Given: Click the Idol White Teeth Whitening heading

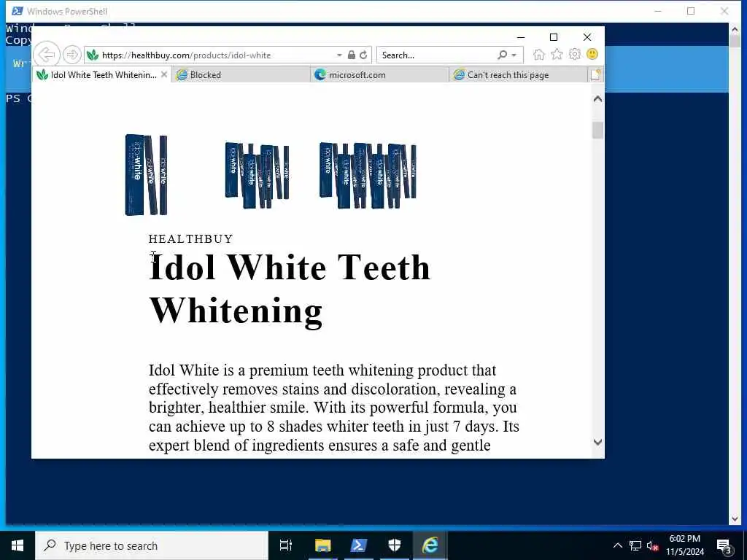Looking at the screenshot, I should [289, 289].
